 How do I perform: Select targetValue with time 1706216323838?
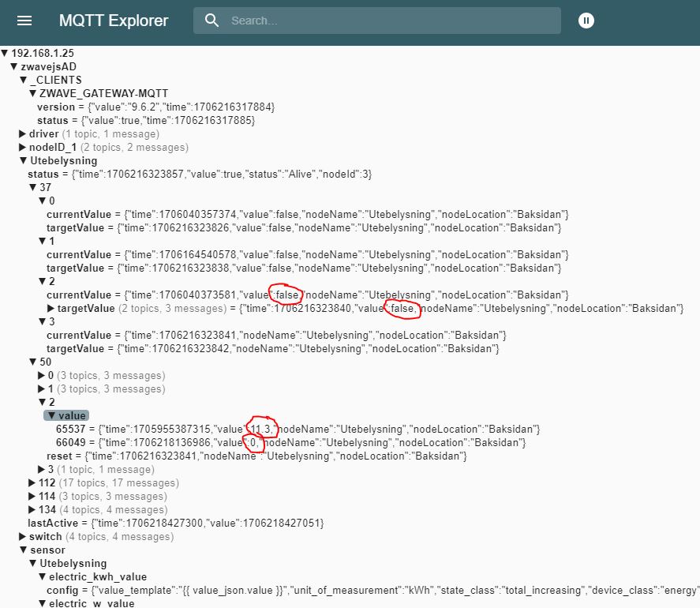pos(304,268)
